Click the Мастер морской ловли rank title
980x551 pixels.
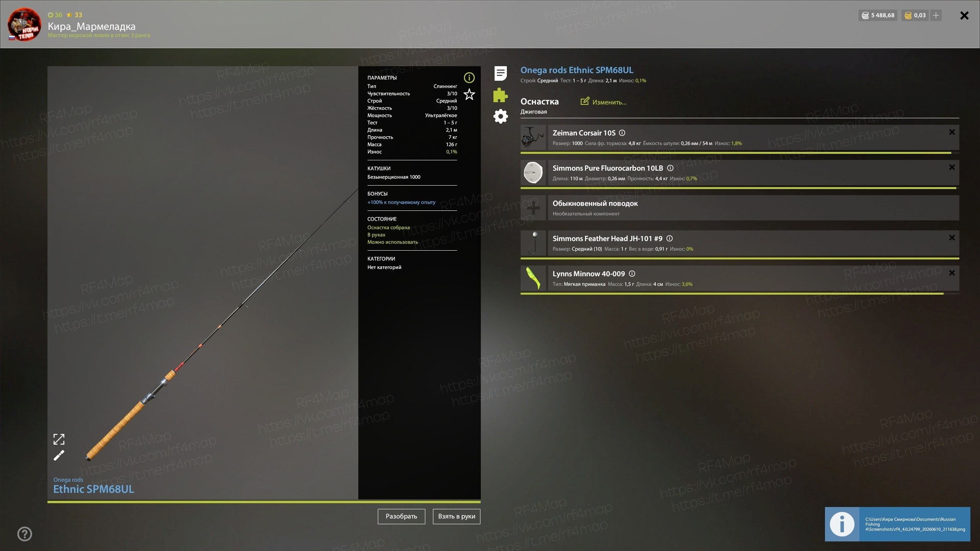[x=99, y=35]
